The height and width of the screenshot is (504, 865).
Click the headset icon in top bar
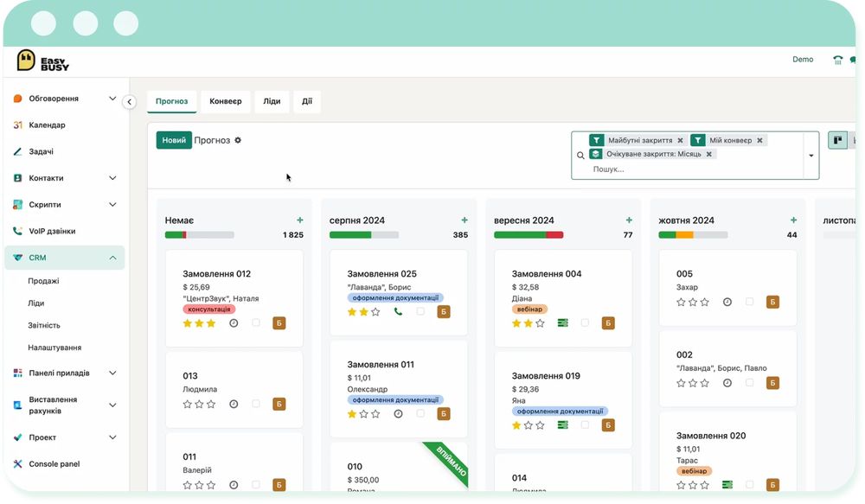837,61
